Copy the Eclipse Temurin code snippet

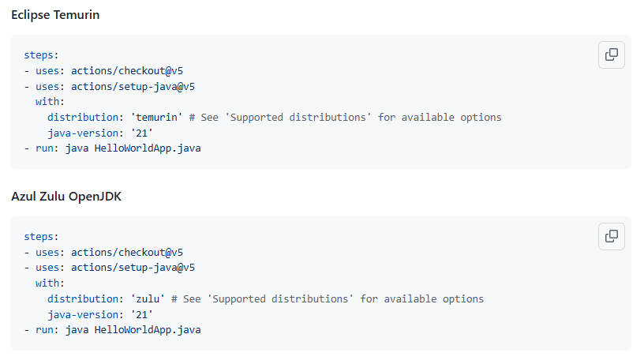(611, 54)
